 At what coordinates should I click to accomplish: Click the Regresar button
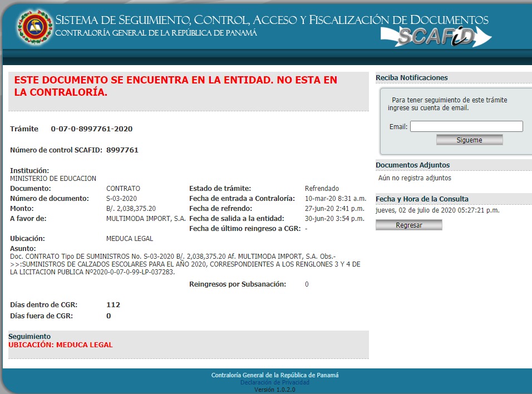point(409,225)
